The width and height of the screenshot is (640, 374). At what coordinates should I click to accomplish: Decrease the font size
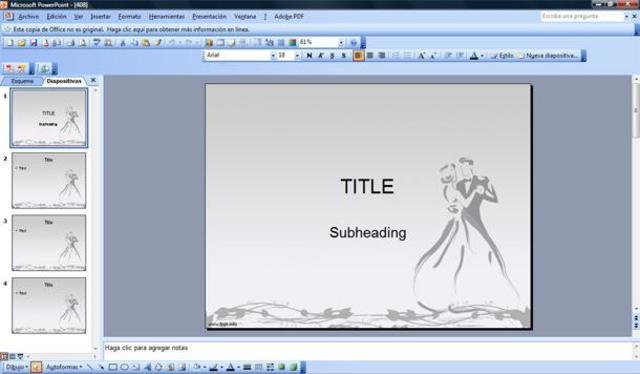click(x=433, y=56)
